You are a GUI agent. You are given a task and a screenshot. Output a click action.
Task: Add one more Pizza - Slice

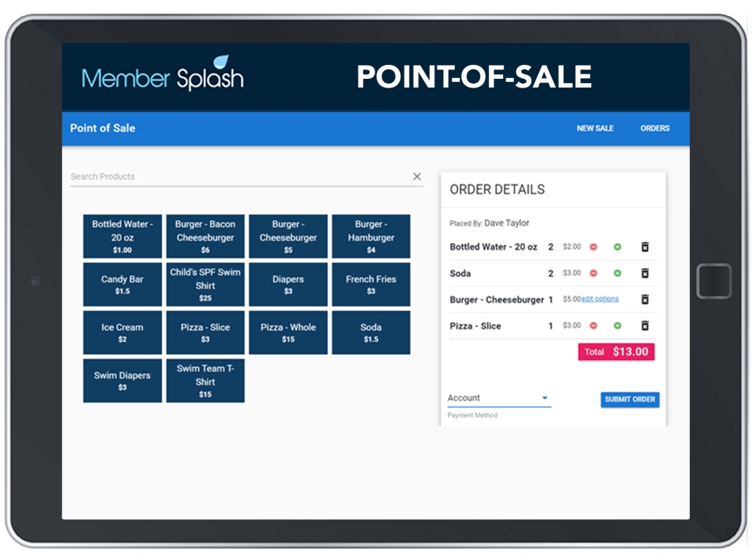[618, 326]
